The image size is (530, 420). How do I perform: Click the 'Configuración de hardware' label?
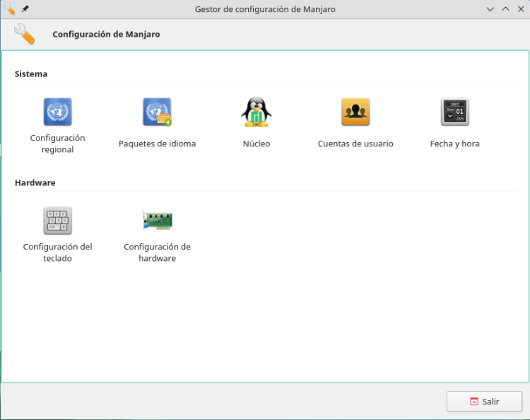[x=157, y=252]
